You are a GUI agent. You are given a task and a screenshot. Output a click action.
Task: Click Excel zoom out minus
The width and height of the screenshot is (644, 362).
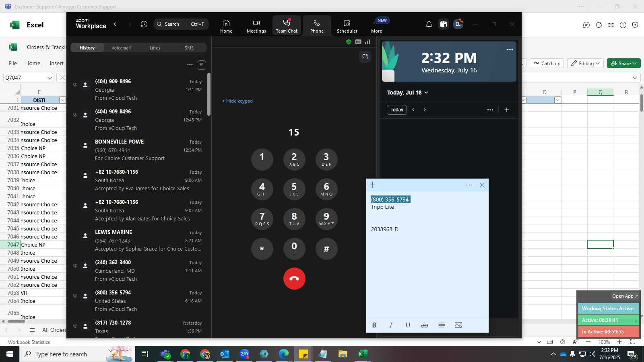point(588,342)
